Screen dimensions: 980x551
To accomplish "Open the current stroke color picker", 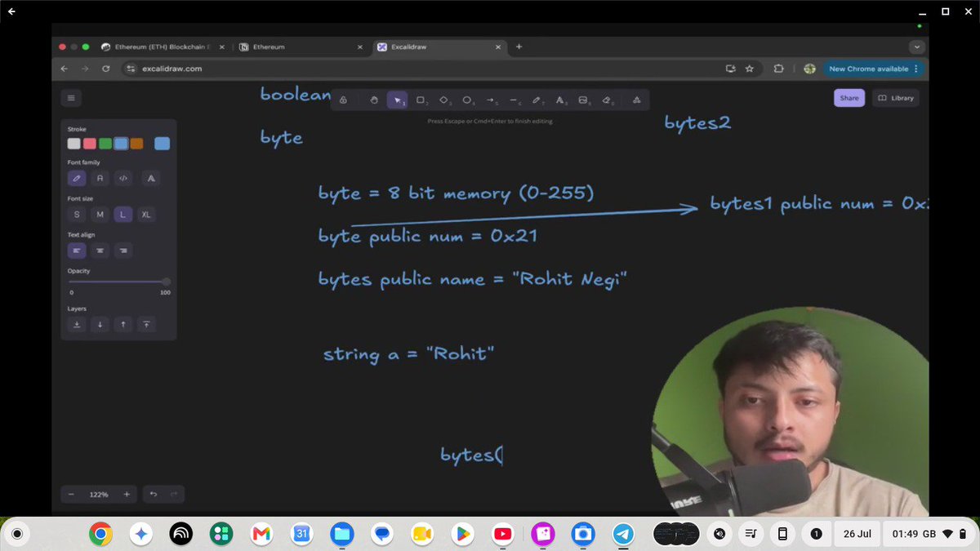I will pyautogui.click(x=163, y=144).
